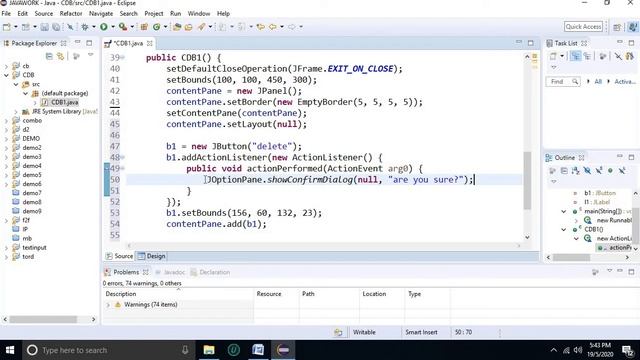Toggle Hide Local Types in Outline
The width and height of the screenshot is (640, 360).
(x=622, y=170)
